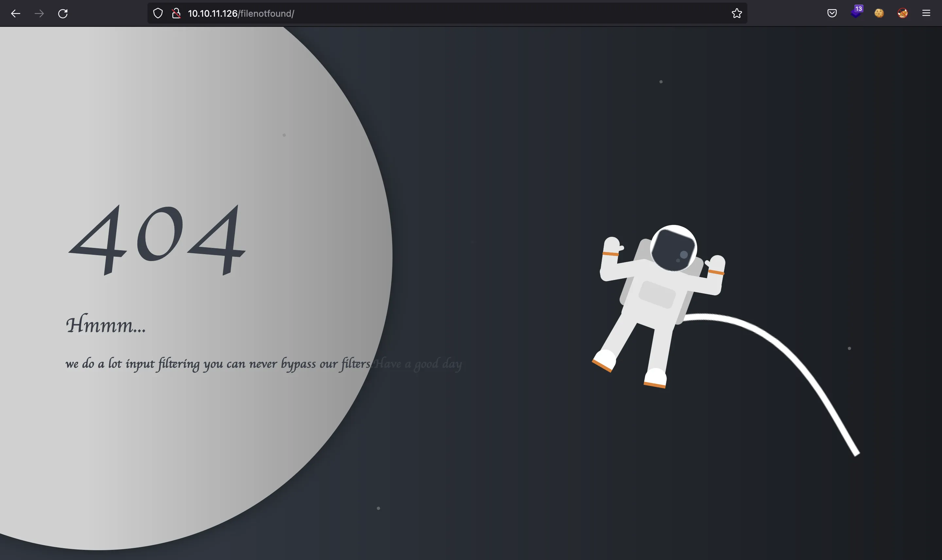Screen dimensions: 942x560
Task: Open the purple extension with badge 13
Action: (856, 12)
